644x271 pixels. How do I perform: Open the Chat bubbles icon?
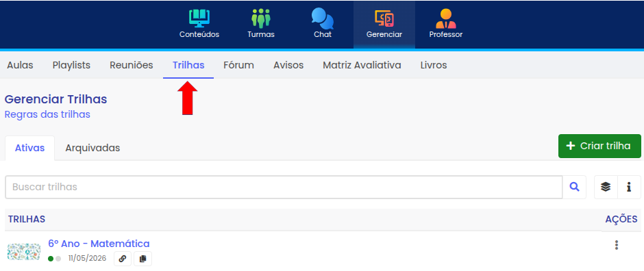[323, 18]
